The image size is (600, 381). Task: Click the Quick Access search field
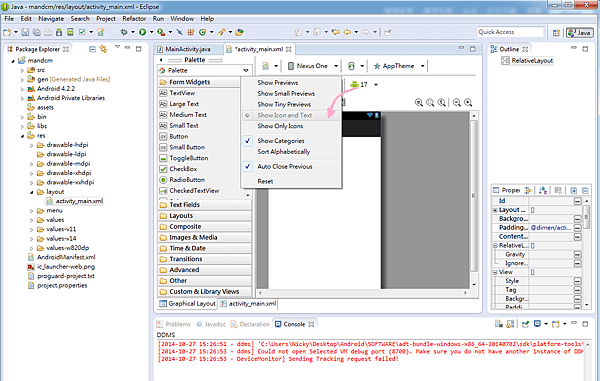tap(510, 32)
